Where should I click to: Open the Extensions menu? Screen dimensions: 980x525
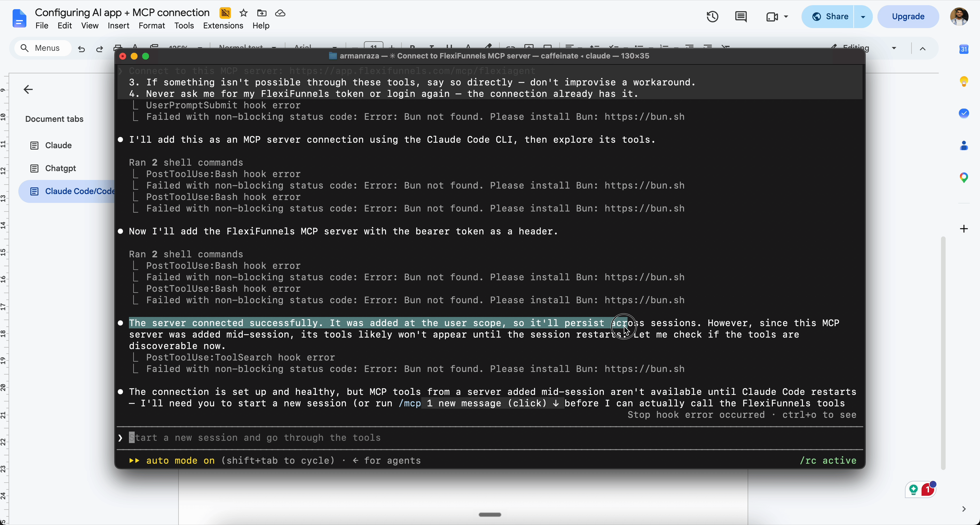pos(223,26)
